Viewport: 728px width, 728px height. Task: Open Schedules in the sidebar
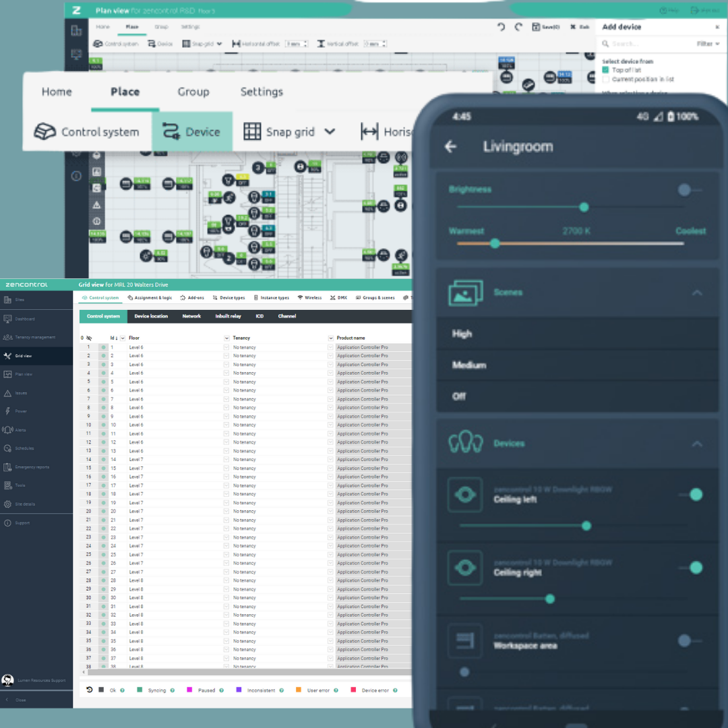click(x=19, y=448)
